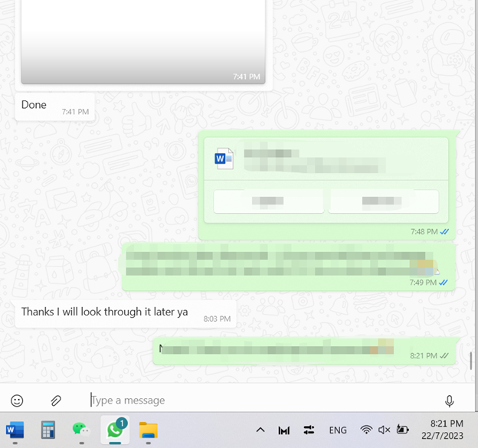Image resolution: width=478 pixels, height=448 pixels.
Task: Click the right button on the document attachment
Action: coord(383,201)
